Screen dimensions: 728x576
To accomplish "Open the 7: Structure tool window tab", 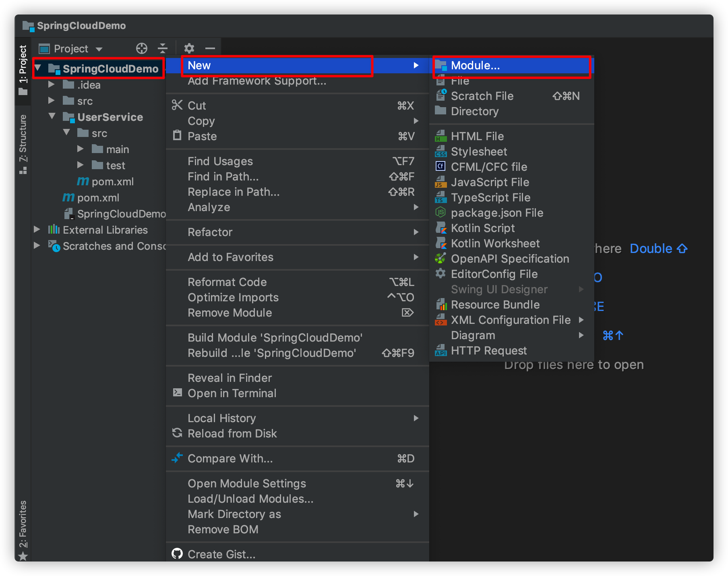I will pos(23,144).
